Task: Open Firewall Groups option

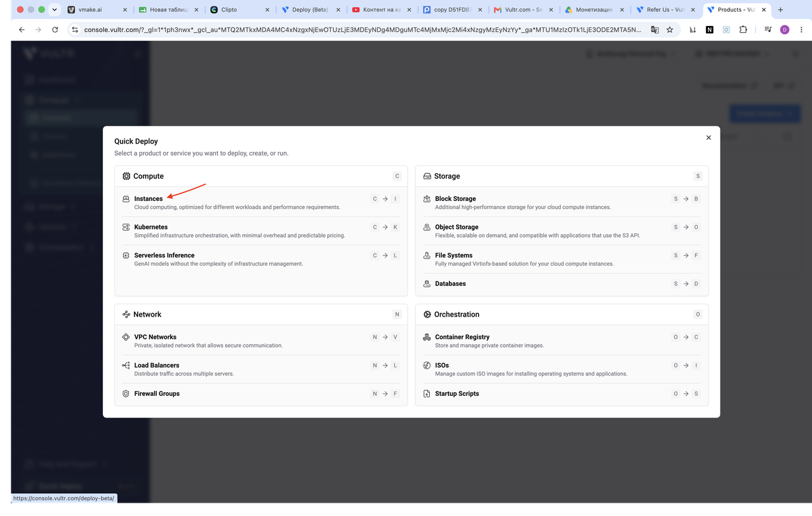Action: pos(261,393)
